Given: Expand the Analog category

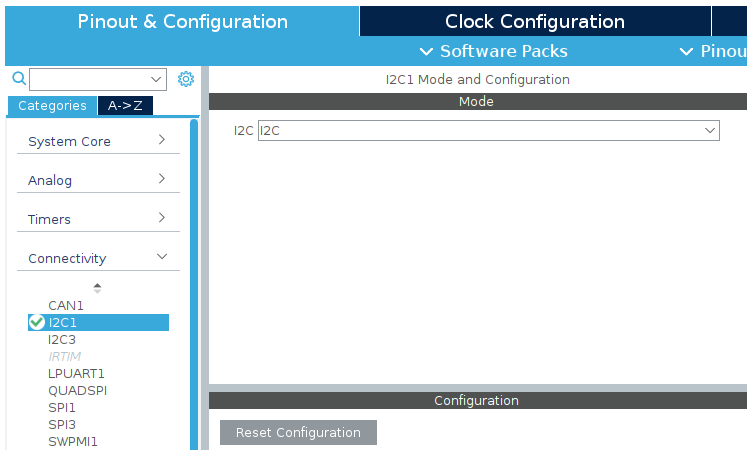Looking at the screenshot, I should pyautogui.click(x=98, y=180).
